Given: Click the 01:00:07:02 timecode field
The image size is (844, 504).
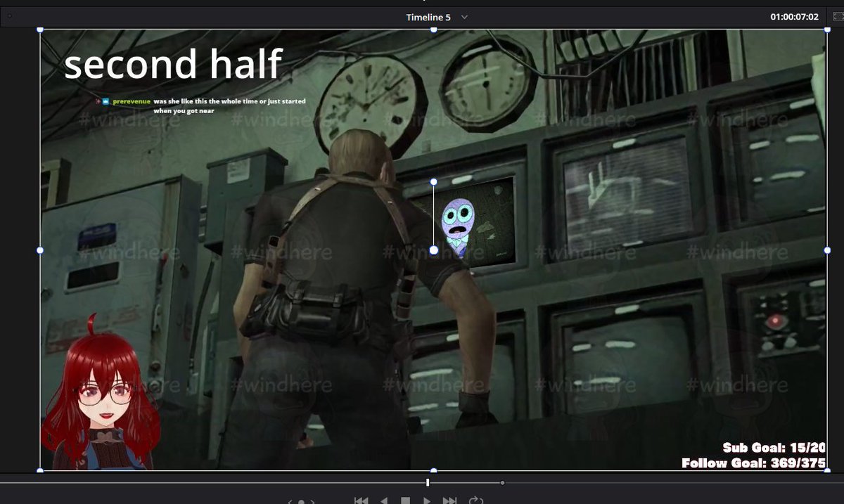Looking at the screenshot, I should (x=794, y=17).
